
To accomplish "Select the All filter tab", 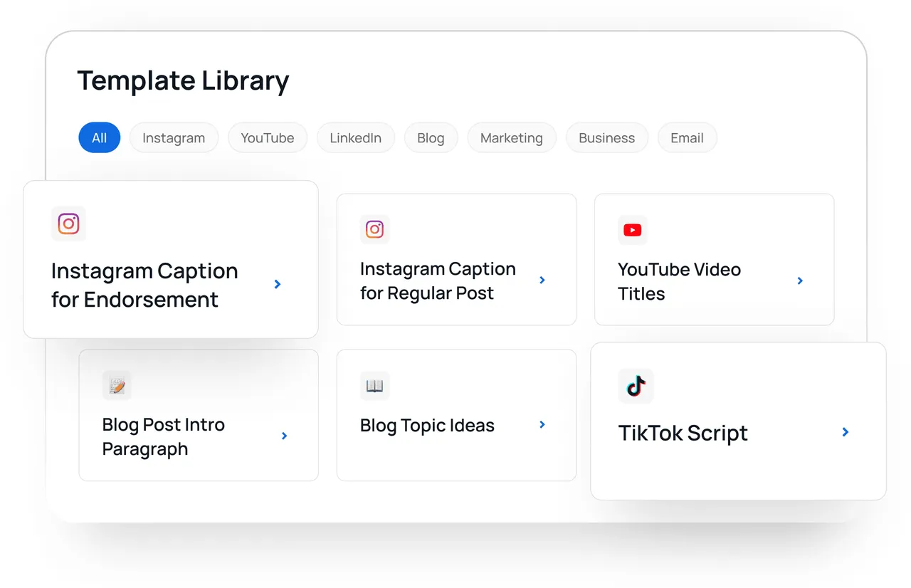I will [100, 137].
